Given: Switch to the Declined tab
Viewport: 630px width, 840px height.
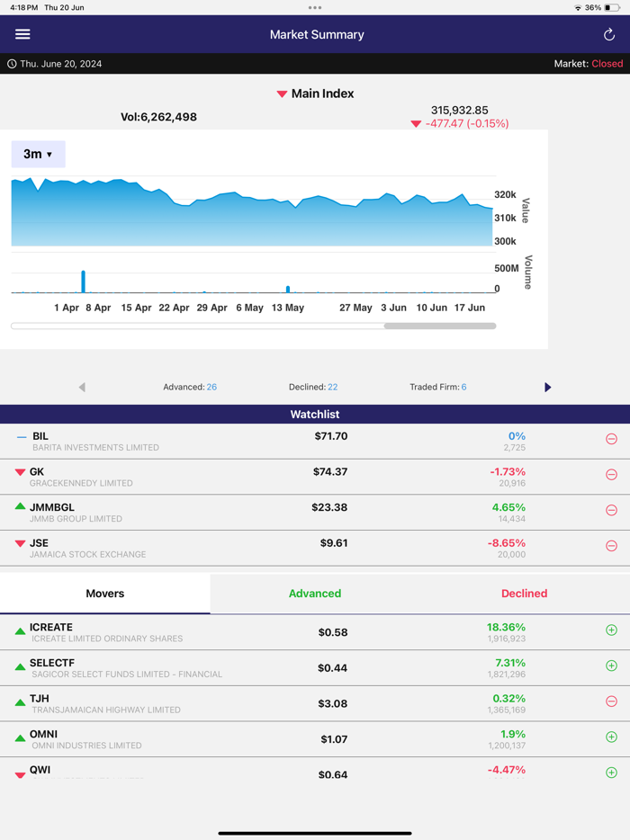Looking at the screenshot, I should pyautogui.click(x=524, y=594).
